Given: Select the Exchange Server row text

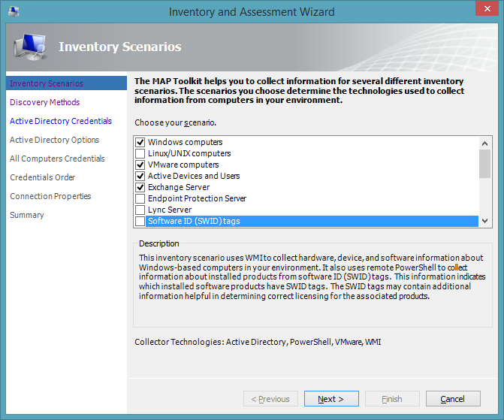Looking at the screenshot, I should 179,187.
